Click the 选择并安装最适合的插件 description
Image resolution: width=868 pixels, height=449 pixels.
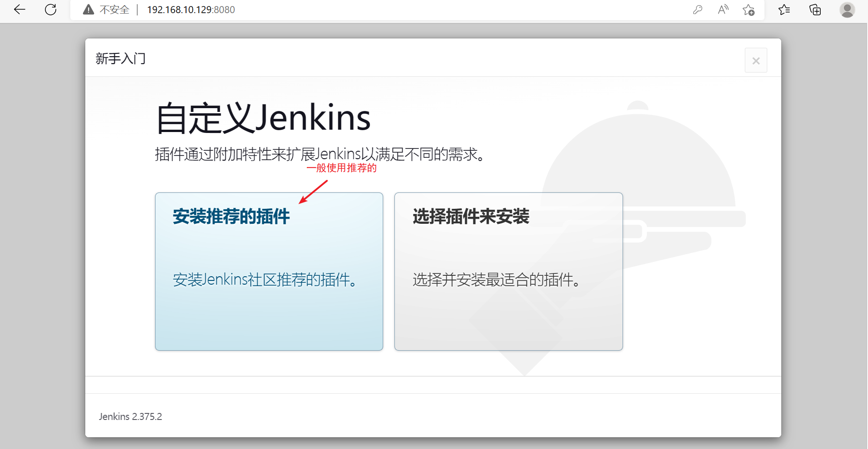497,280
